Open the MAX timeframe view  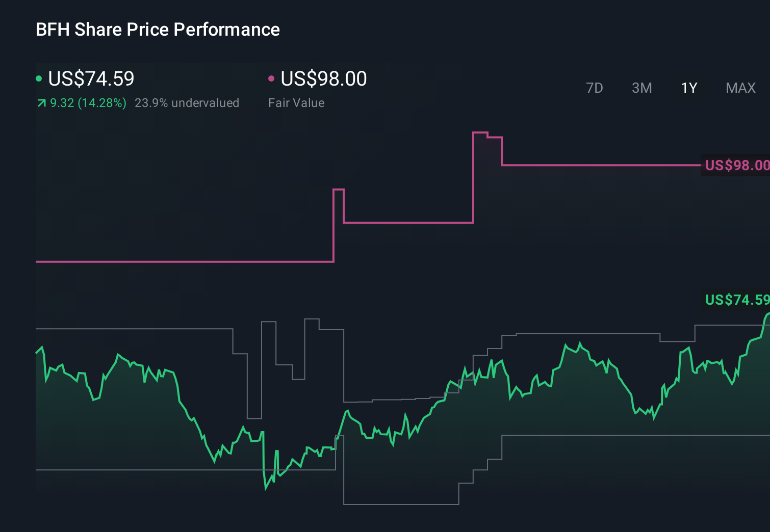point(740,88)
